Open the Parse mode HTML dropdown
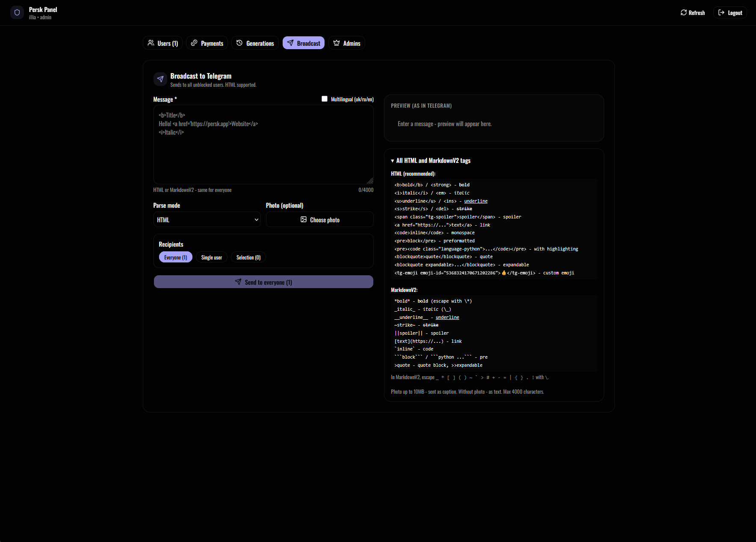The width and height of the screenshot is (756, 542). click(x=207, y=219)
